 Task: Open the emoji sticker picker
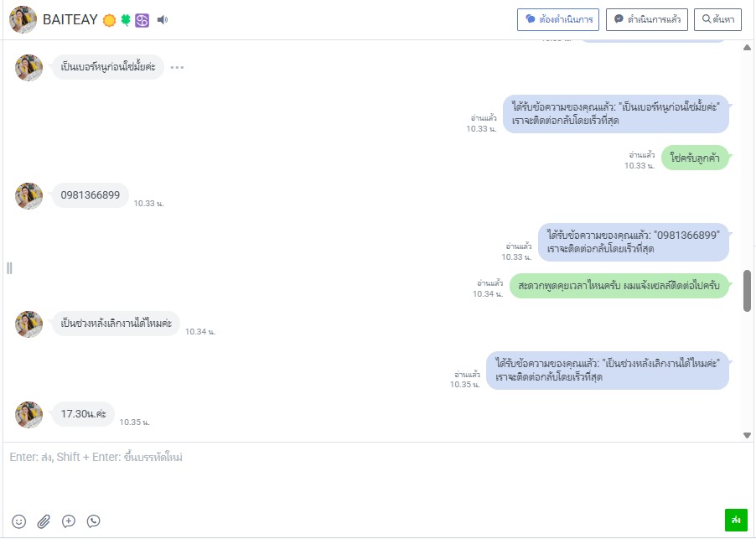(x=18, y=521)
